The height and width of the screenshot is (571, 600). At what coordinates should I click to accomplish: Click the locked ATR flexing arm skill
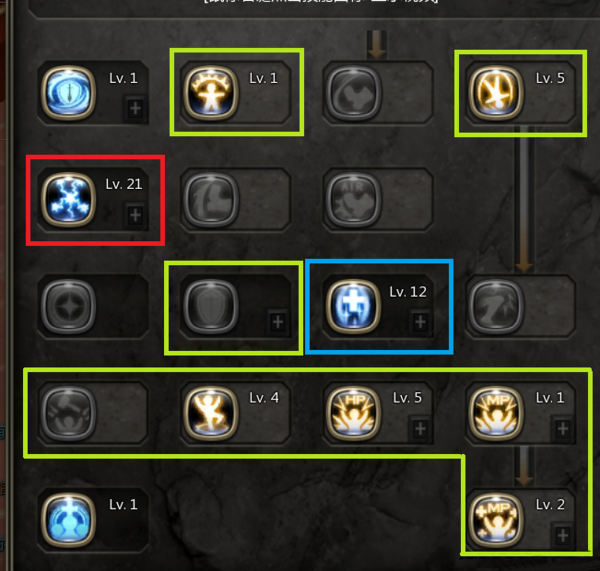click(x=353, y=199)
